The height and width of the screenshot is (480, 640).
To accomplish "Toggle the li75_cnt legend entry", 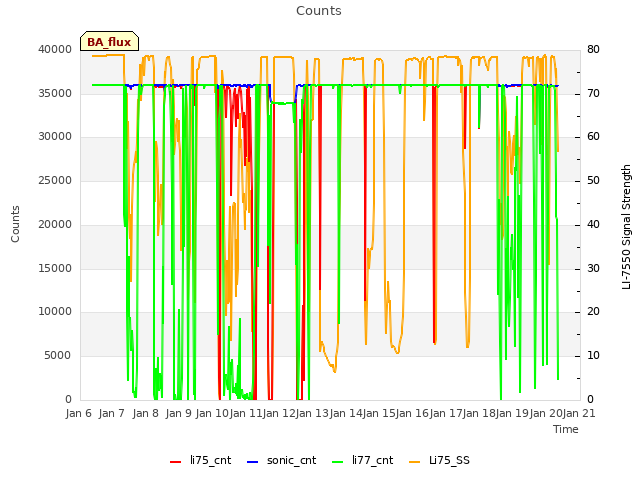I will coord(200,461).
